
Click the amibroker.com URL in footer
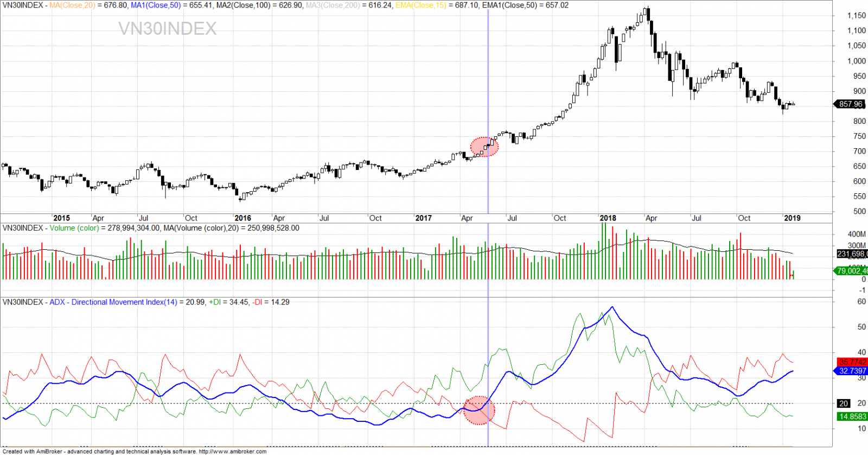click(x=233, y=451)
